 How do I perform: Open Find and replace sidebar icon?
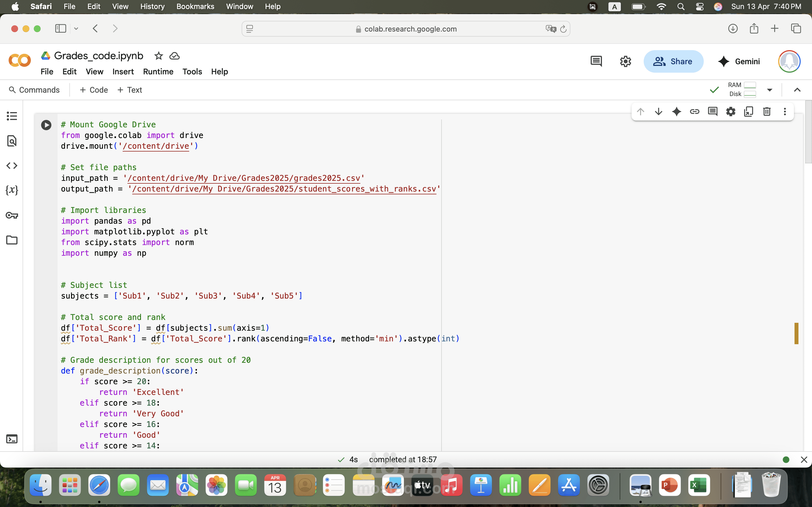pos(12,141)
